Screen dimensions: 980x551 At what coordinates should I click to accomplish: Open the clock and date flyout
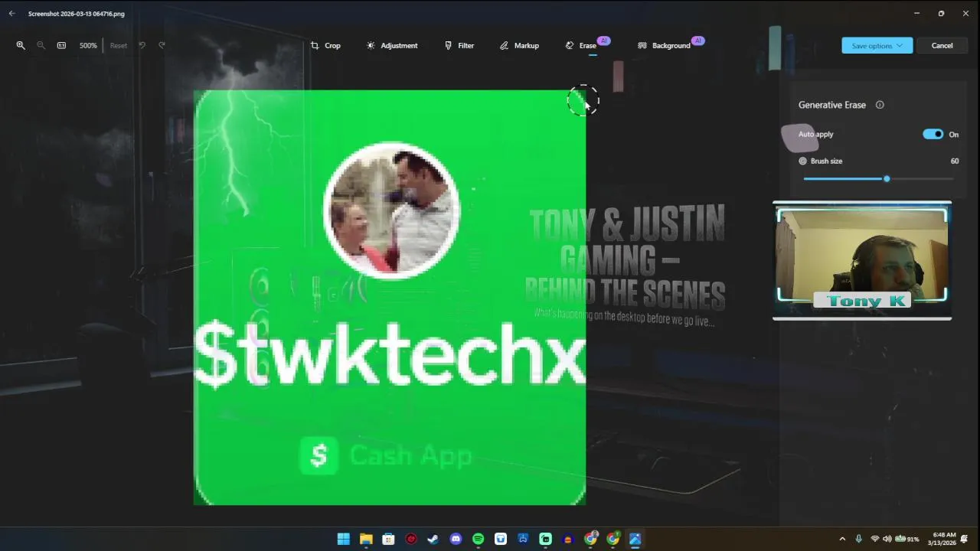[x=942, y=539]
